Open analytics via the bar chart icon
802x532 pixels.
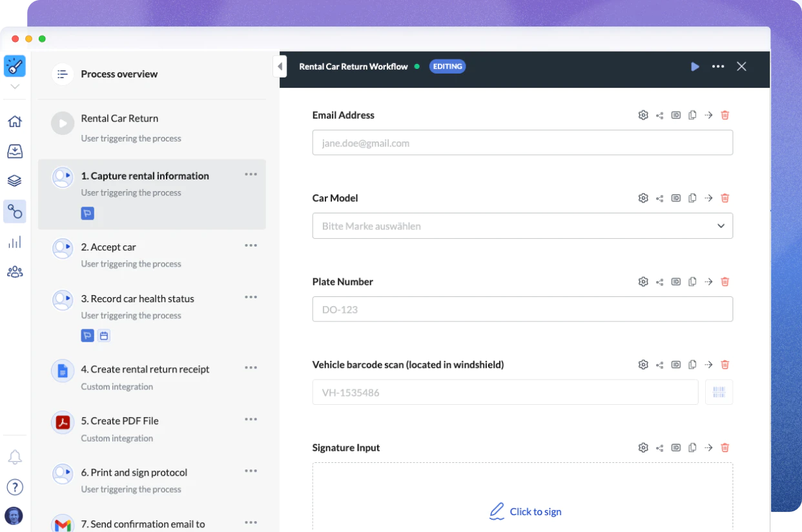tap(14, 242)
